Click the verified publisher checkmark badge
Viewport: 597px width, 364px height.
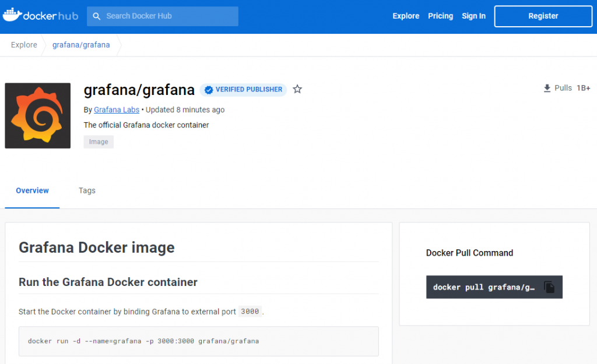click(208, 90)
